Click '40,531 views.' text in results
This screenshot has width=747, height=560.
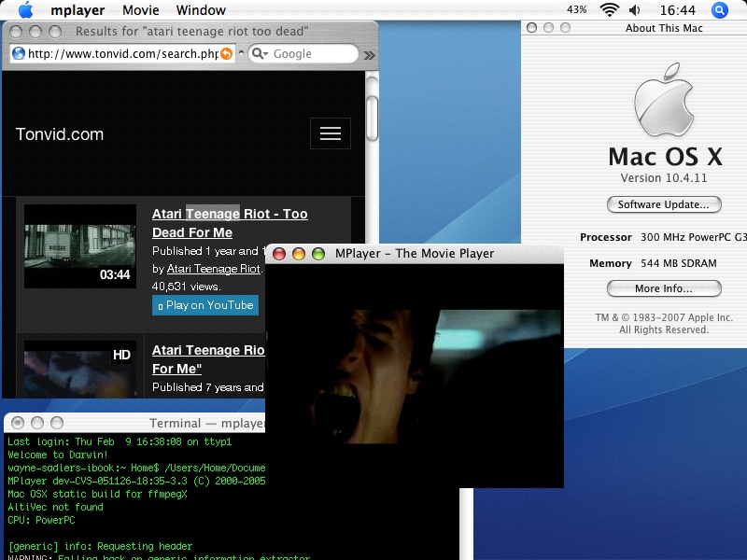coord(186,287)
